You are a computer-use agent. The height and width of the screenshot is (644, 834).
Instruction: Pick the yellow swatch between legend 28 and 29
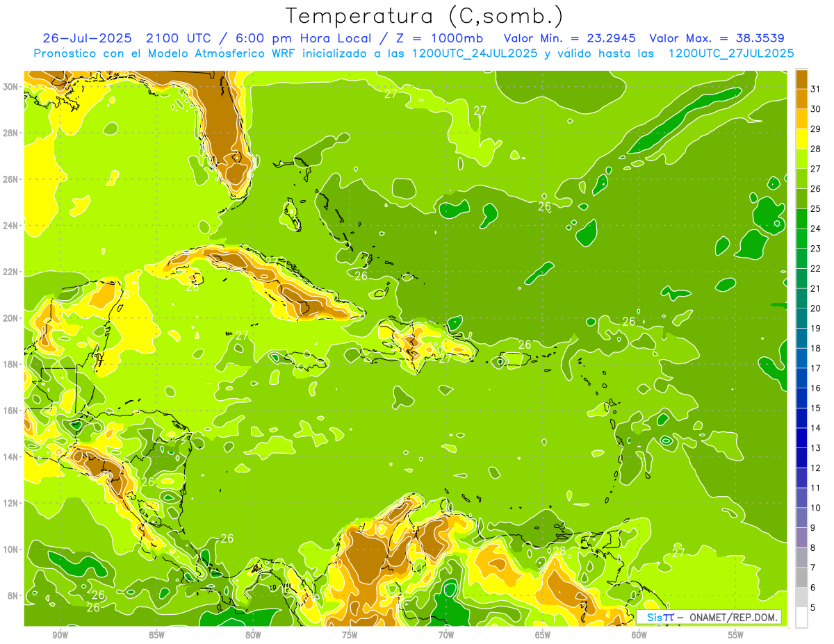[x=801, y=138]
